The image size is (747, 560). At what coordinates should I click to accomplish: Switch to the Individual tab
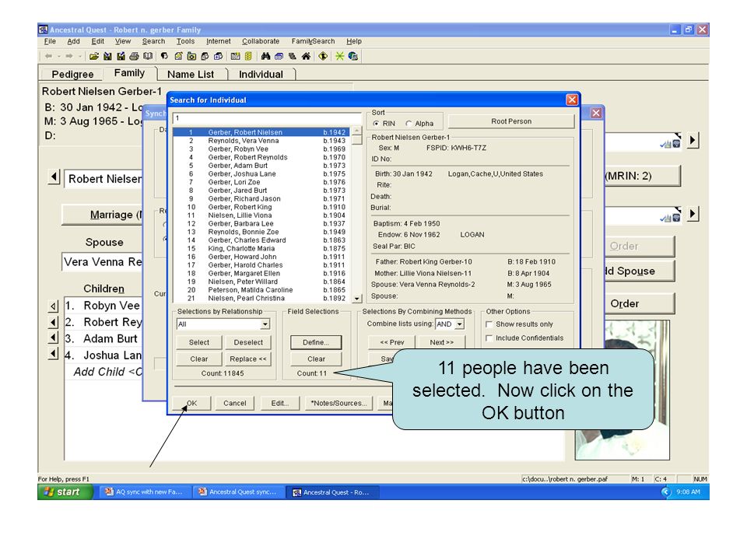261,75
